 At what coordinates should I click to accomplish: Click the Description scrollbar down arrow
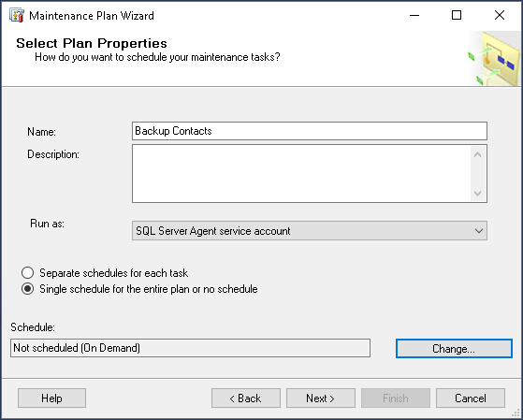click(478, 193)
